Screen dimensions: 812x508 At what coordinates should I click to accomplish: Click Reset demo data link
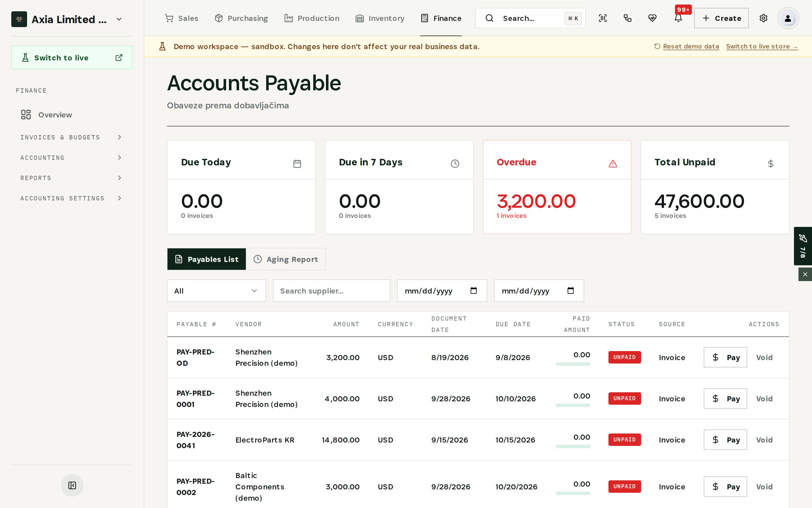coord(687,46)
